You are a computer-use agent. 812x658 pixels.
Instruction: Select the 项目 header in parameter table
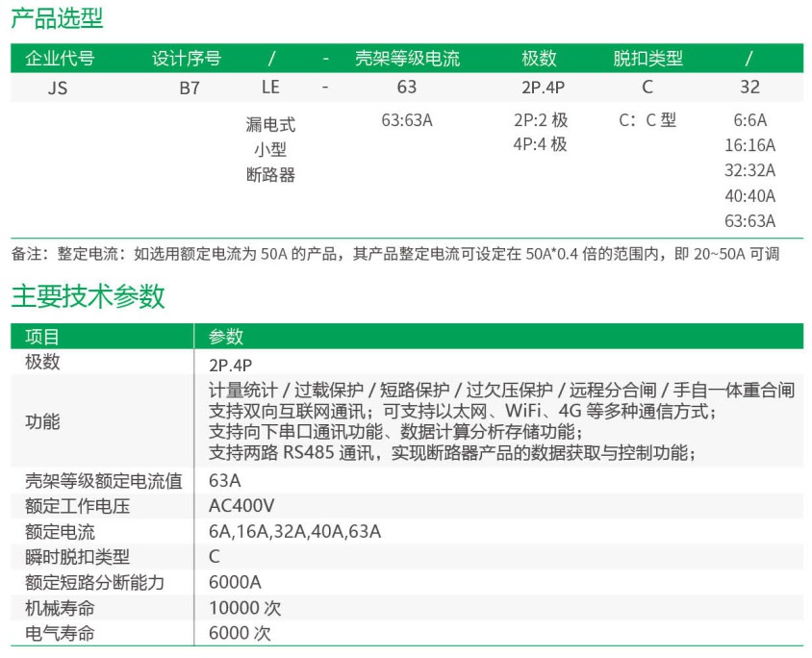click(42, 337)
